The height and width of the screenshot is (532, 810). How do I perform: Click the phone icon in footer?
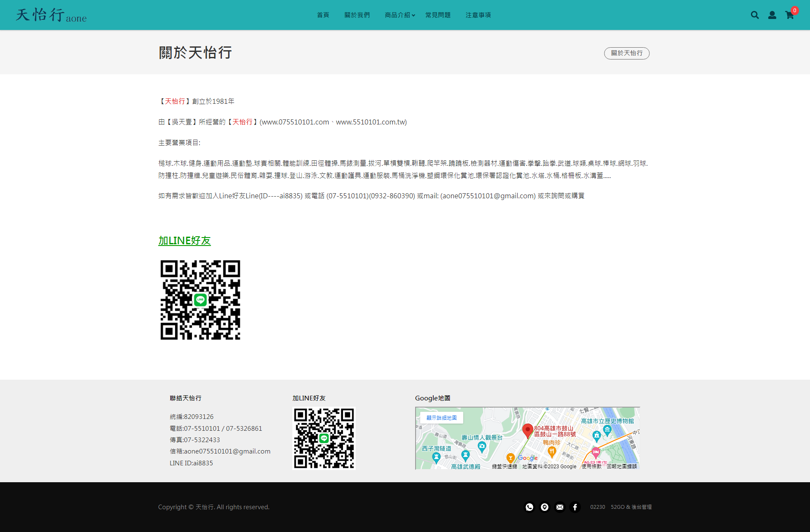[529, 507]
